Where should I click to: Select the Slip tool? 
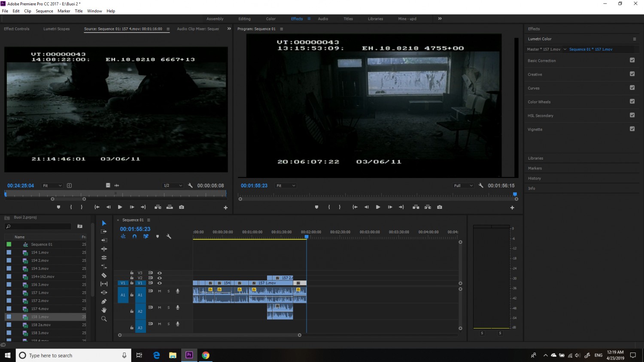[104, 284]
